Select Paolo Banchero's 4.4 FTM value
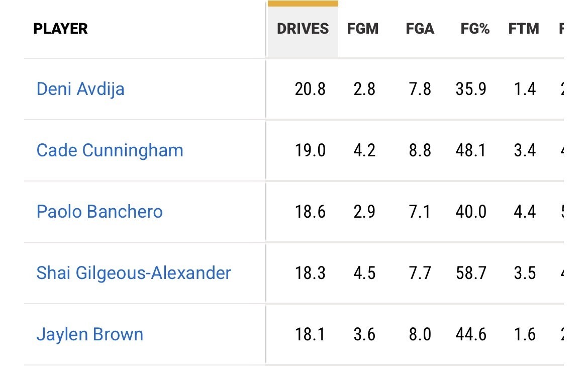588x366 pixels. [x=525, y=212]
